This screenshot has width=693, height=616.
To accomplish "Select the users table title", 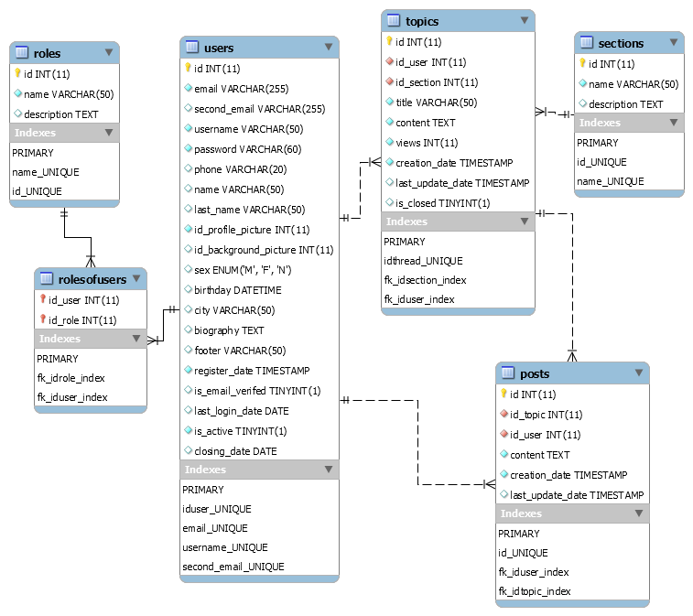I will 219,48.
